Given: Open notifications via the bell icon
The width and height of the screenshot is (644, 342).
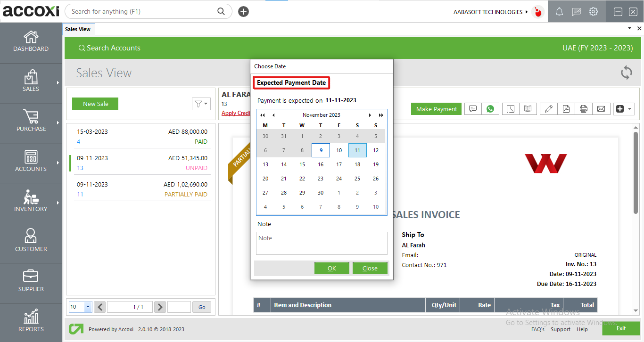Looking at the screenshot, I should pos(559,11).
